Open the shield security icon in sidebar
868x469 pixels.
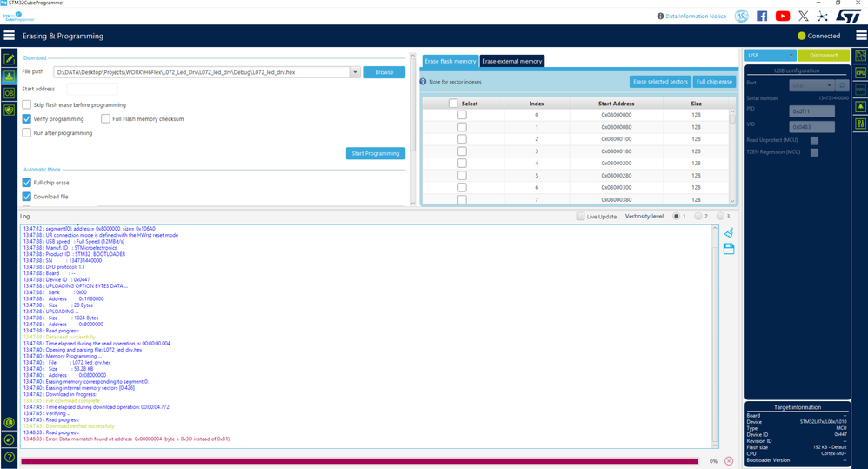coord(9,111)
